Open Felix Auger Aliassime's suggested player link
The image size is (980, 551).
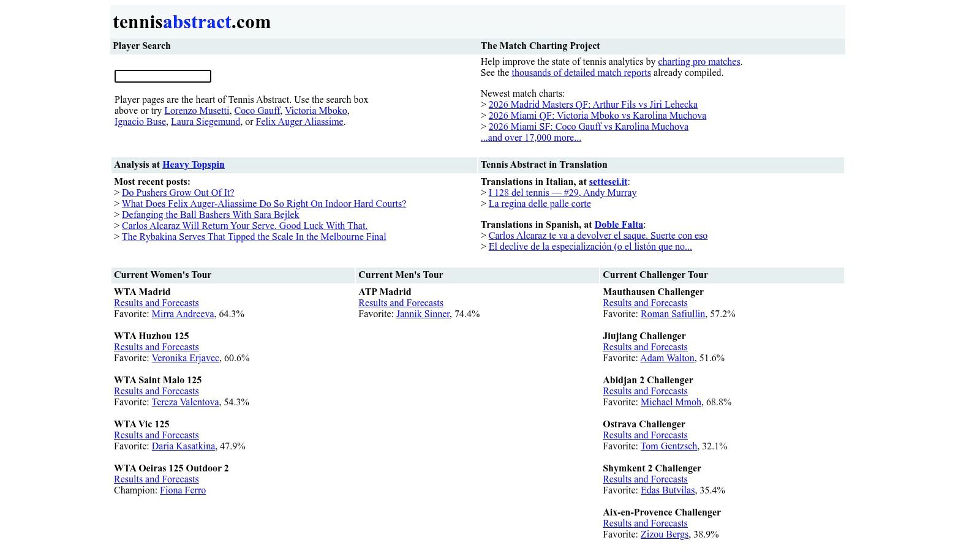(300, 122)
